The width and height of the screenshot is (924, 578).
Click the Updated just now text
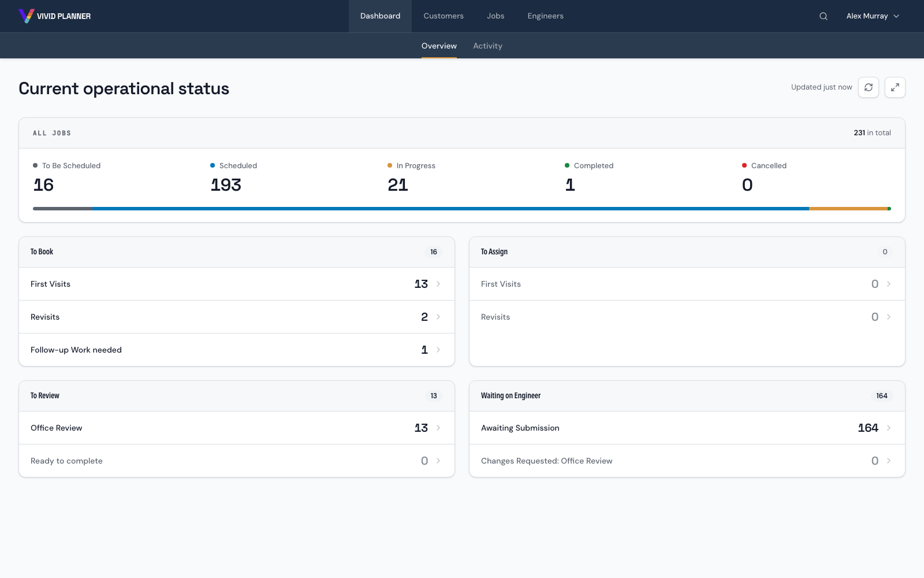821,87
